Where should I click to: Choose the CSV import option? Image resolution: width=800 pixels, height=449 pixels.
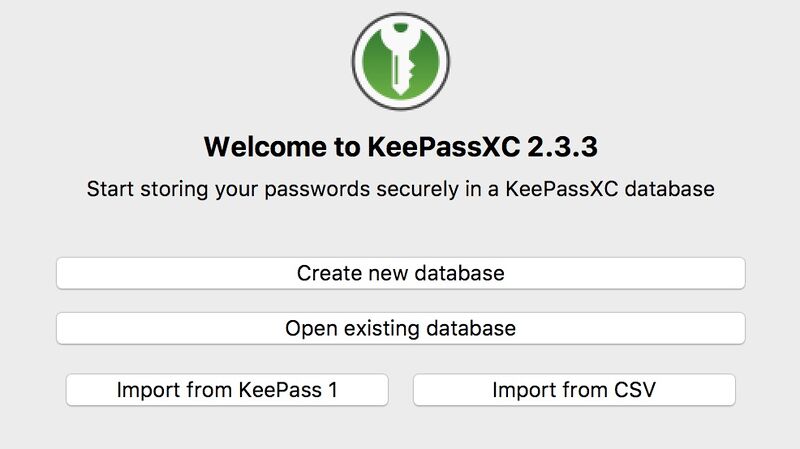coord(574,390)
